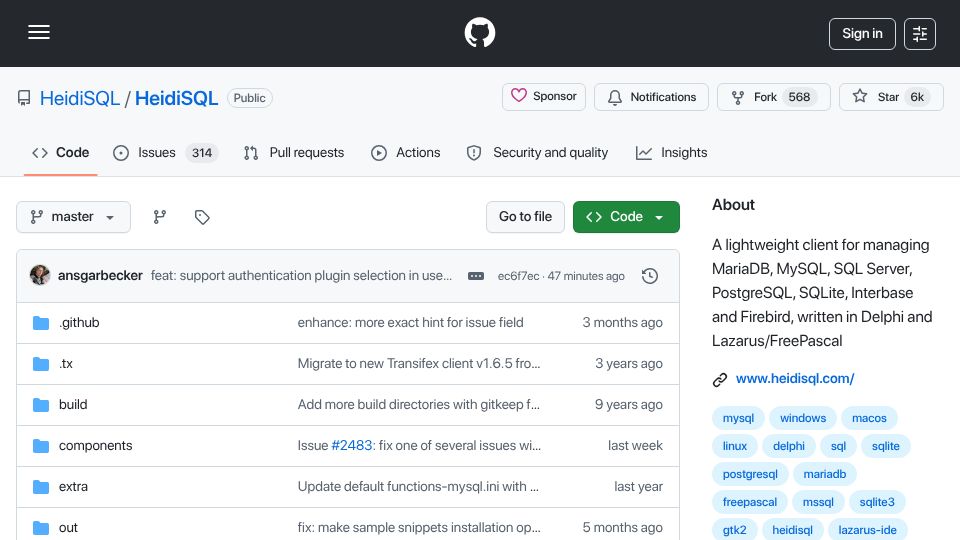This screenshot has width=960, height=540.
Task: Click folder icon next to components
Action: 41,446
